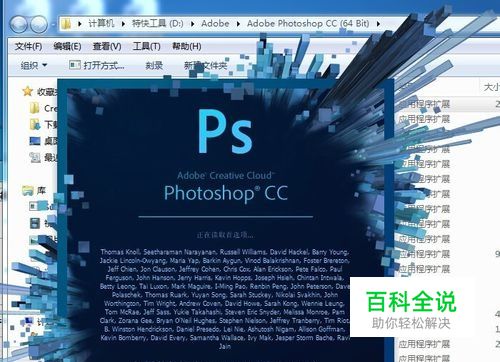The width and height of the screenshot is (500, 362).
Task: Expand arrow after Adobe Photoshop CC breadcrumb
Action: 378,24
